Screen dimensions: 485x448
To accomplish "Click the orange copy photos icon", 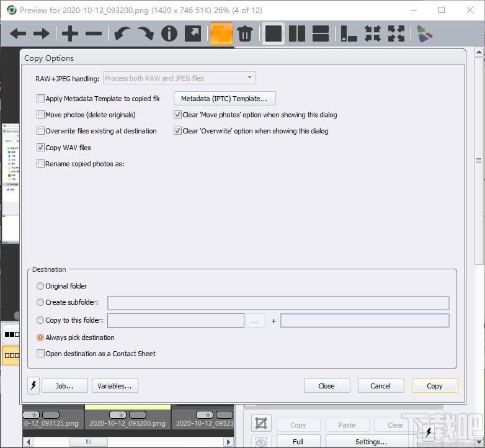I will pyautogui.click(x=221, y=34).
